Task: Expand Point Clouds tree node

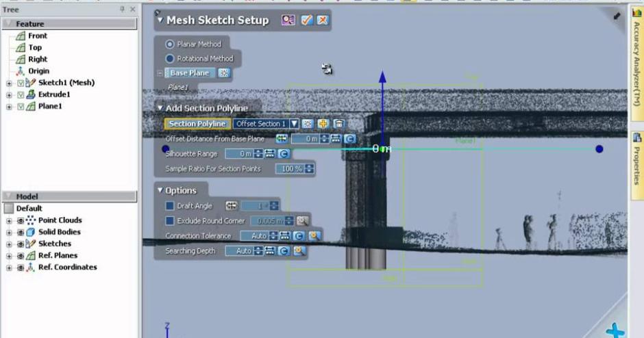Action: point(9,221)
